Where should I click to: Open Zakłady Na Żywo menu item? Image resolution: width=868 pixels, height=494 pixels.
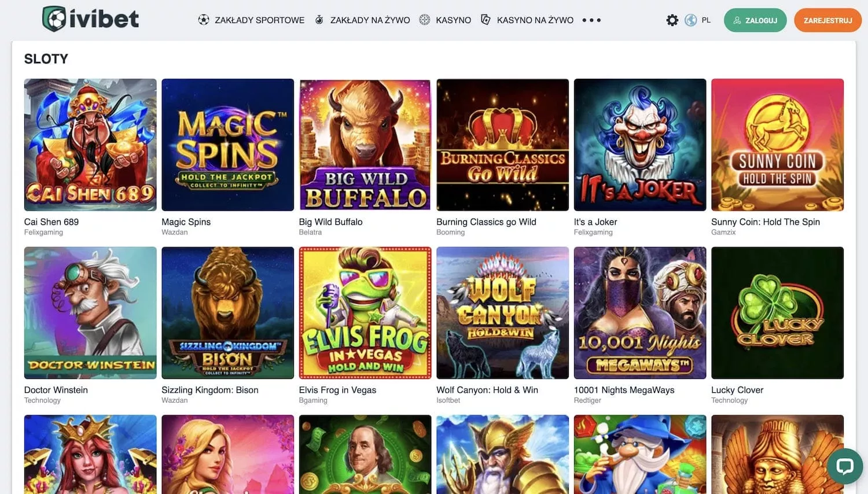[x=370, y=20]
